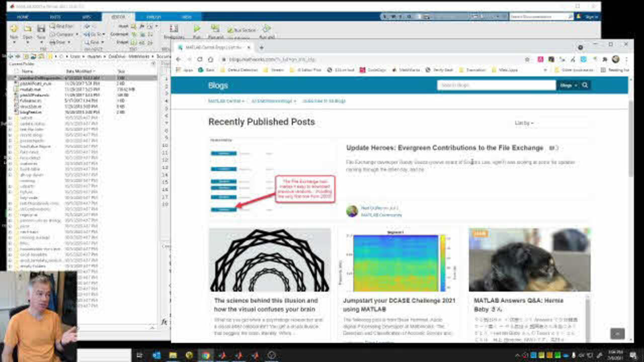Click the bookmark star in address bar
Viewport: 644px width, 362px height.
pyautogui.click(x=527, y=59)
